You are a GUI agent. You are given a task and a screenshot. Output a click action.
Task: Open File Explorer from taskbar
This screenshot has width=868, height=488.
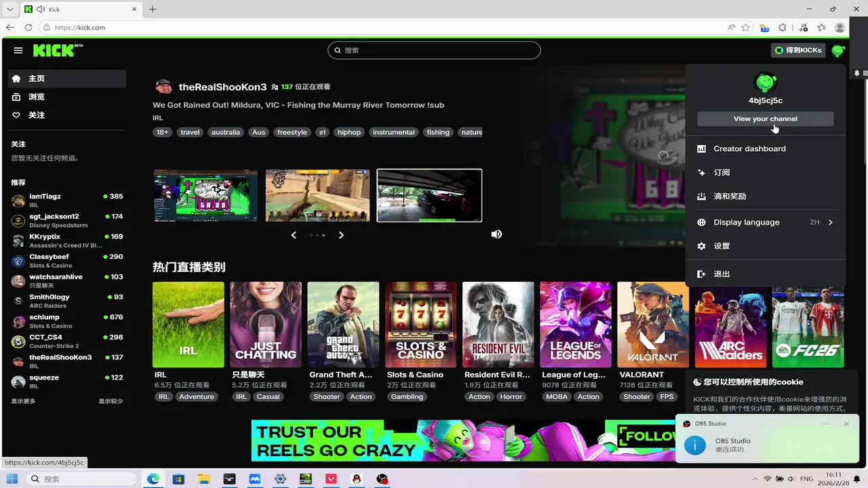point(203,479)
